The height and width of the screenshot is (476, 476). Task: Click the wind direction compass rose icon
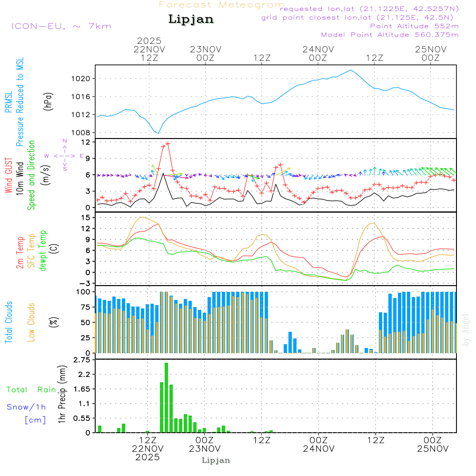pyautogui.click(x=65, y=156)
